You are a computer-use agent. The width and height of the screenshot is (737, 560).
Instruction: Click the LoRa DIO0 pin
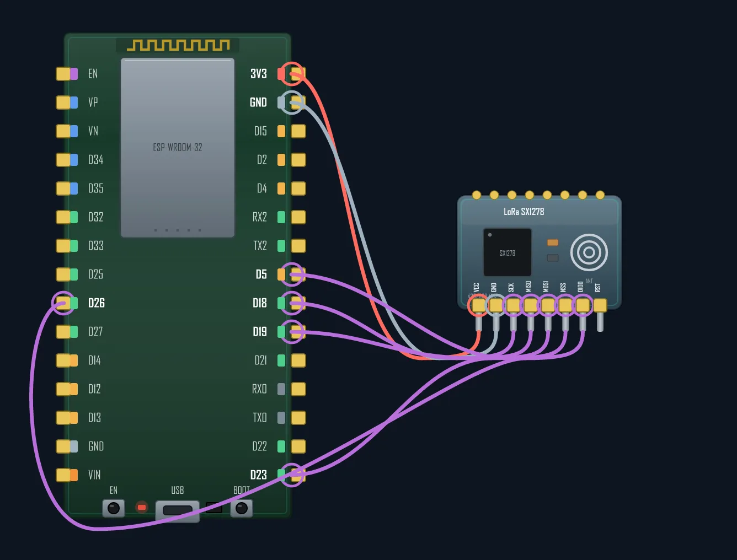(583, 305)
